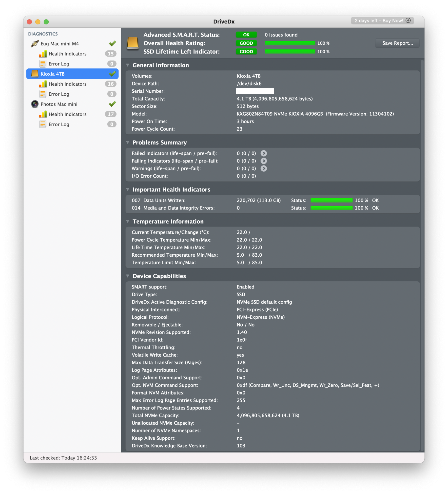This screenshot has width=448, height=494.
Task: Click the large drive icon in header
Action: tap(133, 43)
